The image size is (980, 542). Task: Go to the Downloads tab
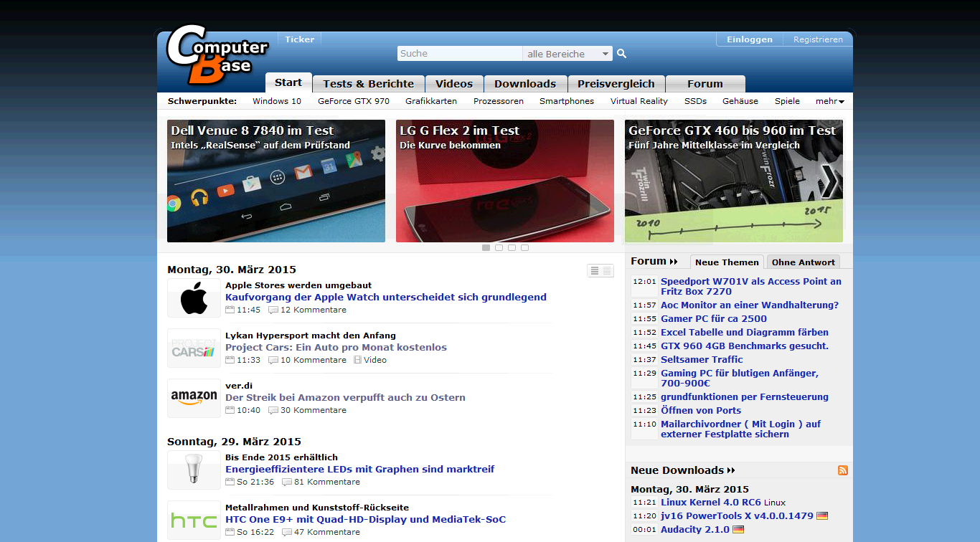point(525,84)
